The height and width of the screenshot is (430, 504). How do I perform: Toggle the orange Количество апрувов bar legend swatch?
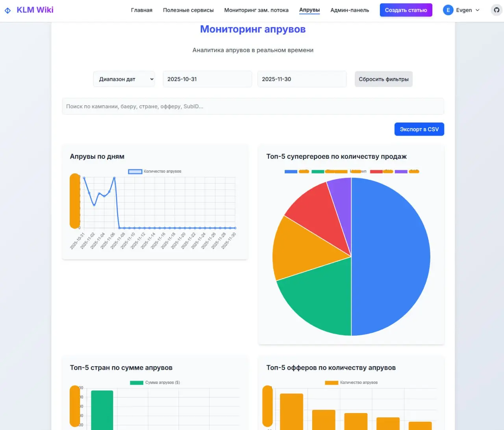(x=332, y=383)
